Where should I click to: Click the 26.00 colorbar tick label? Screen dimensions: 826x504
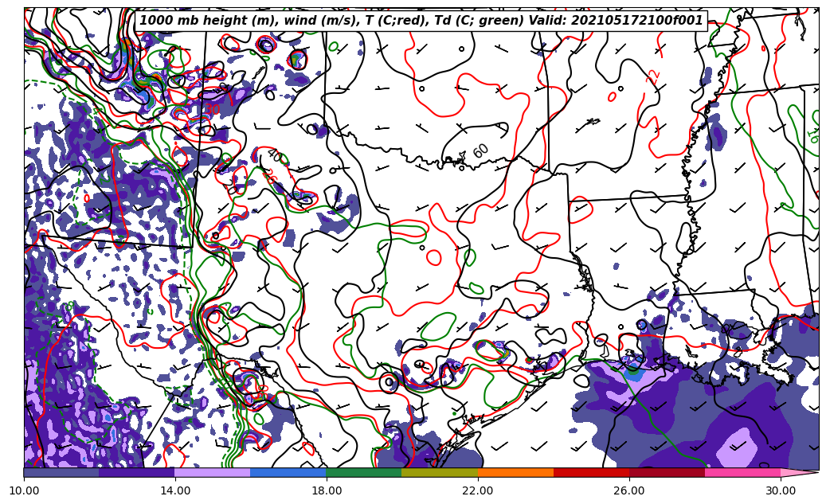(629, 490)
